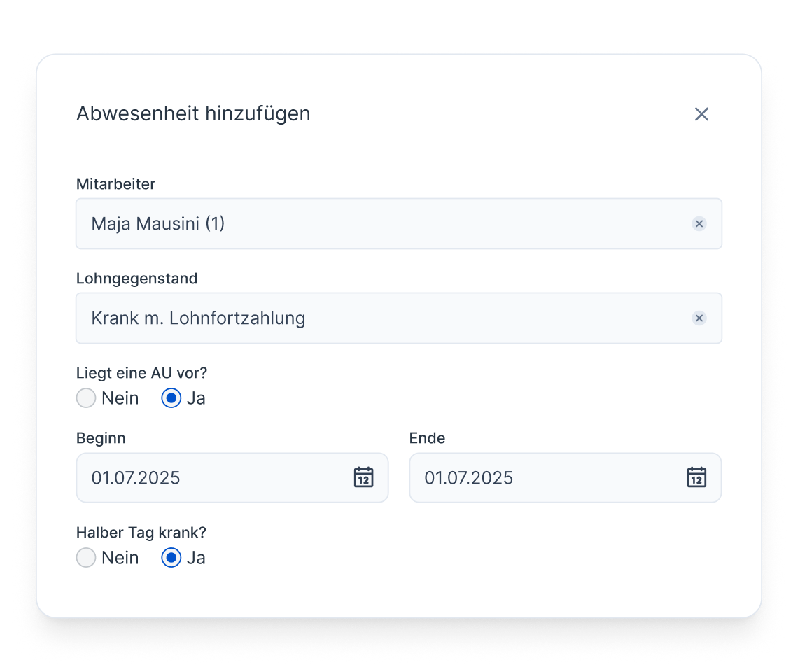798x672 pixels.
Task: Open the Mitarbeiter selection field
Action: coord(350,223)
